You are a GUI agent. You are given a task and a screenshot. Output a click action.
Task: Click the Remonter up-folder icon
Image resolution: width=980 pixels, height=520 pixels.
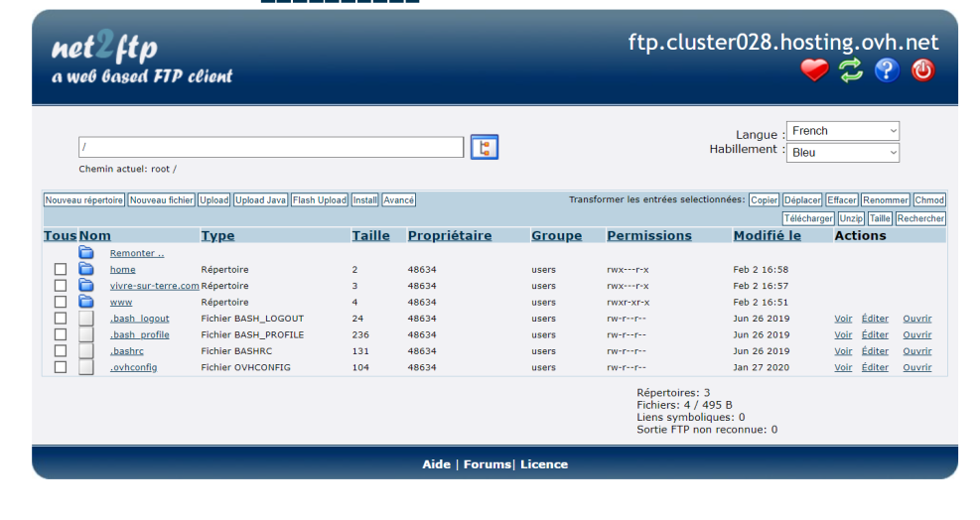click(86, 253)
